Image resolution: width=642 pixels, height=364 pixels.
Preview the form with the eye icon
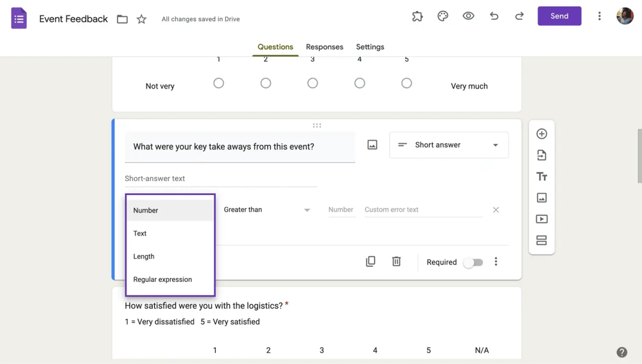click(x=468, y=16)
